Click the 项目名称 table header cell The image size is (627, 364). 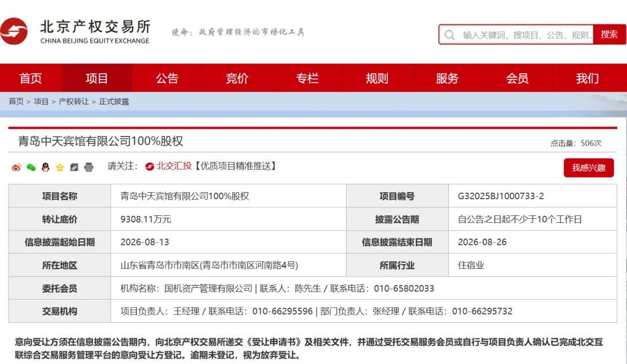coord(60,196)
